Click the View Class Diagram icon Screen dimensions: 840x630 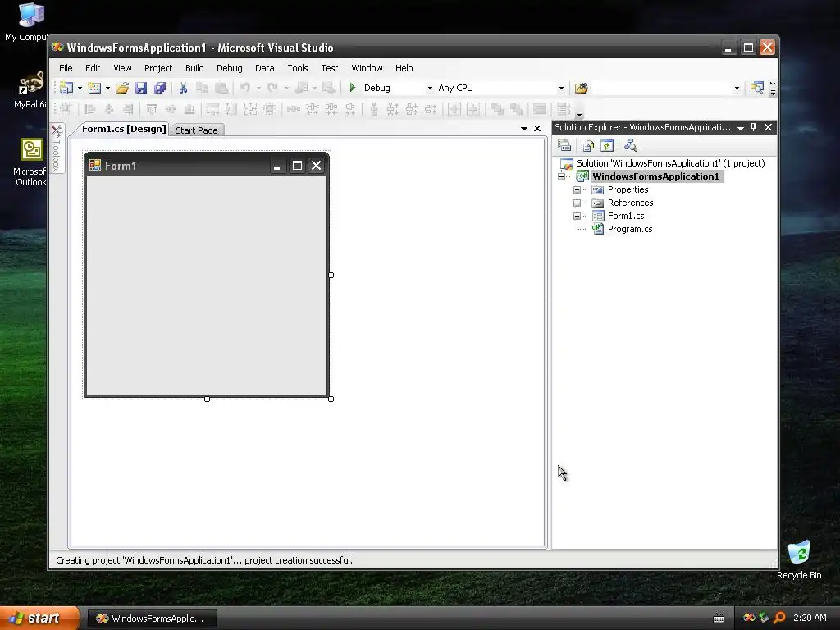click(631, 145)
